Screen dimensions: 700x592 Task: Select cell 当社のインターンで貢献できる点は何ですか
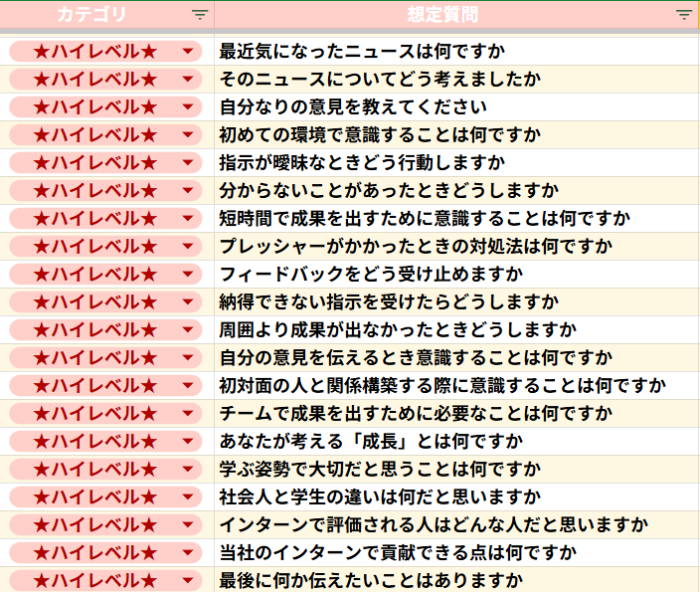coord(456,552)
